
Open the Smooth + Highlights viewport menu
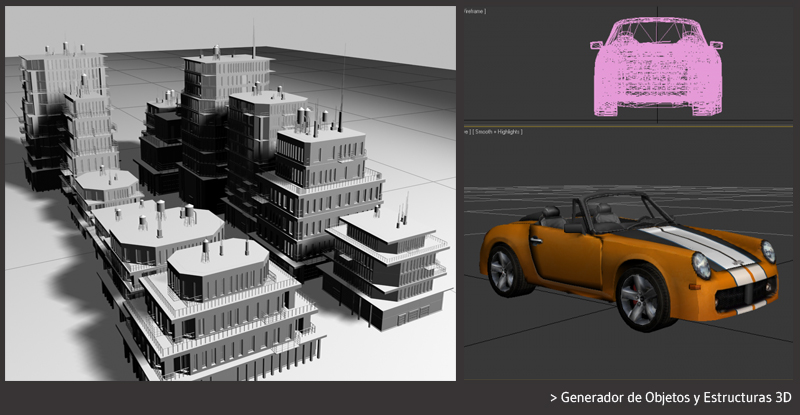(x=495, y=131)
